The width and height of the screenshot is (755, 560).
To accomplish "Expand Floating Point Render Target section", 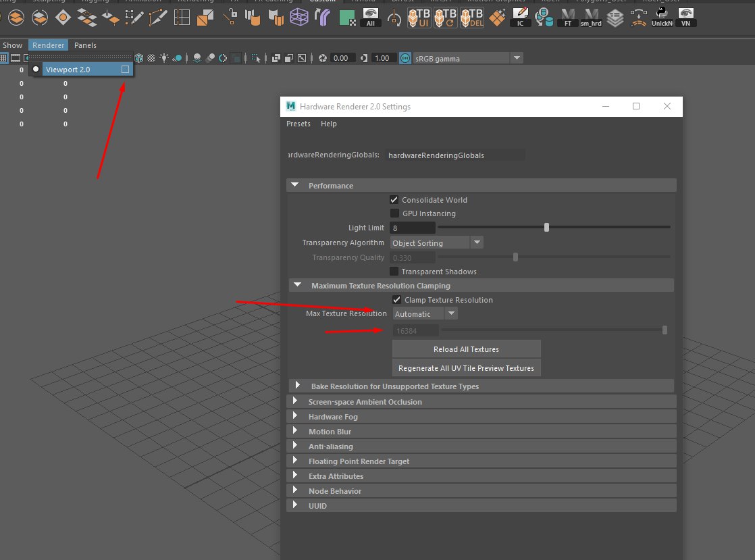I will coord(295,461).
